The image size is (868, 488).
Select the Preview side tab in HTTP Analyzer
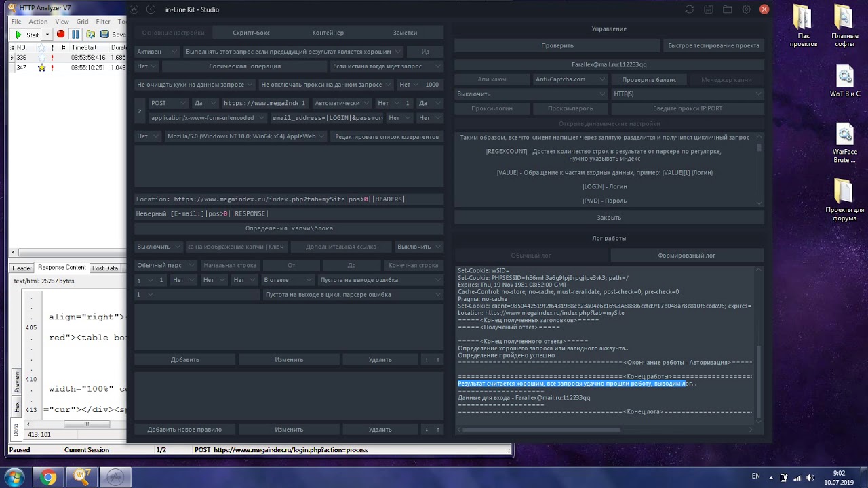point(17,382)
